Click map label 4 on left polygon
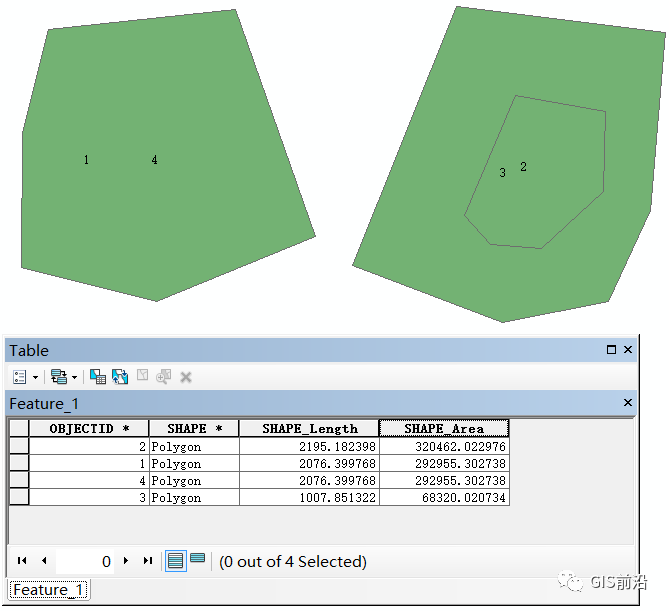Screen dimensions: 669x611 click(x=154, y=160)
